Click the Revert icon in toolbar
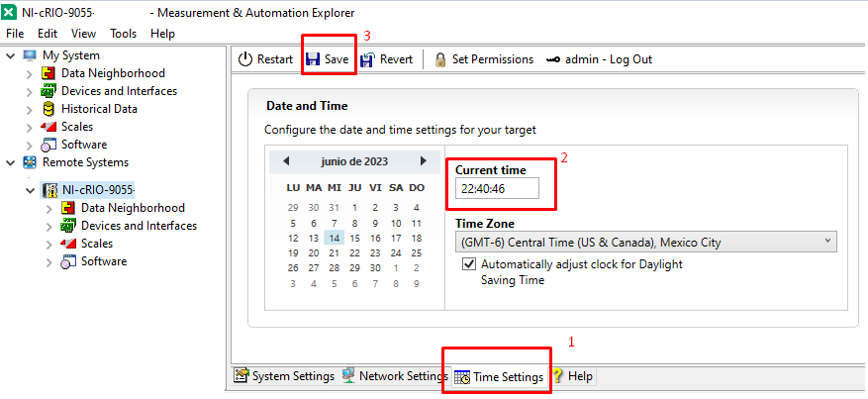868x399 pixels. tap(367, 59)
